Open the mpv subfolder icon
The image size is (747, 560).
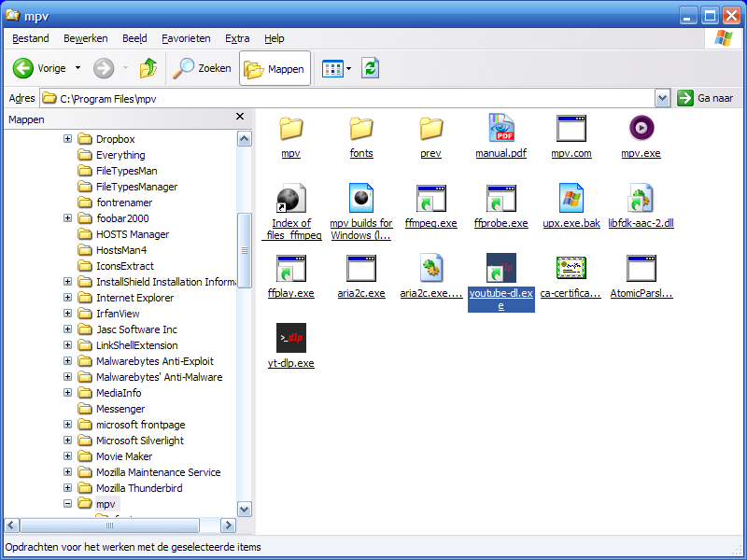(290, 129)
